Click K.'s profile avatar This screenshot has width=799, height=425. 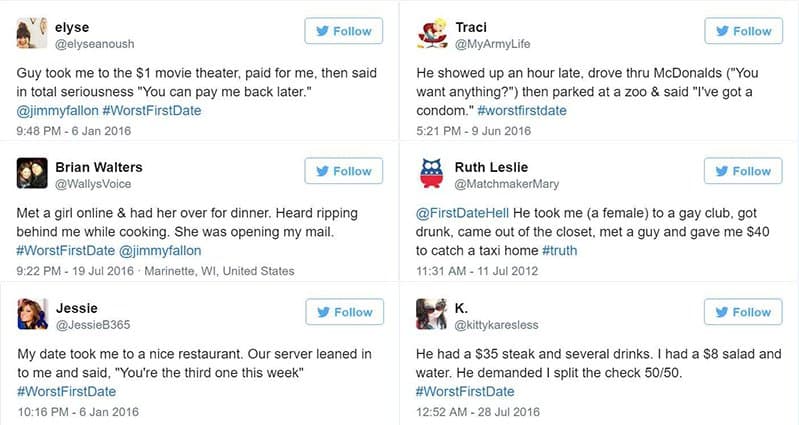(x=432, y=314)
